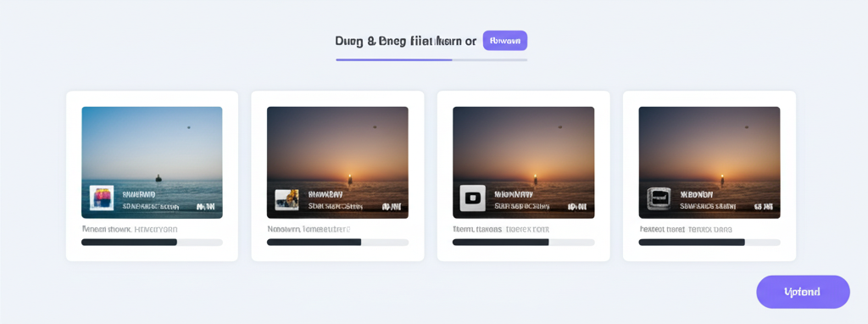The image size is (868, 324).
Task: Click the white square icon with black center
Action: click(x=473, y=198)
